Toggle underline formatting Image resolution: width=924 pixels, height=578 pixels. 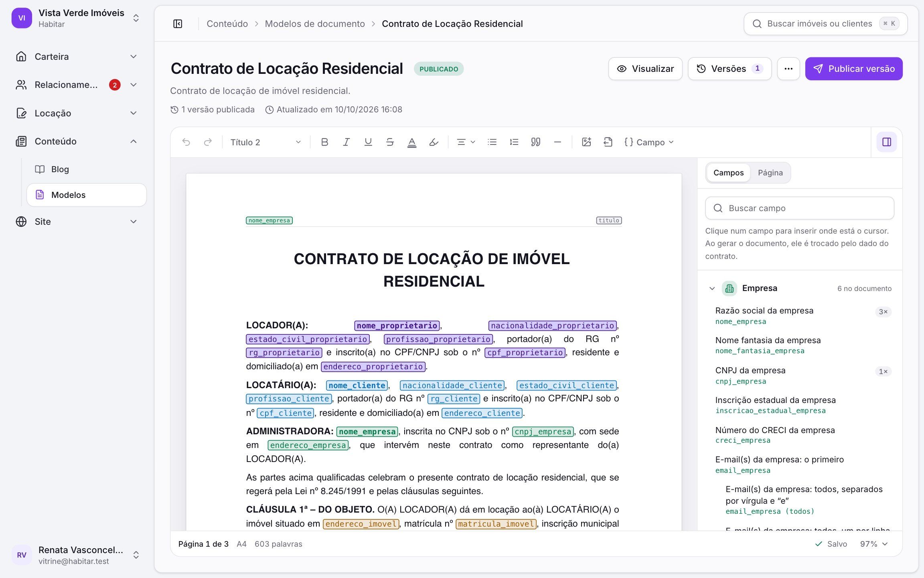pos(368,142)
